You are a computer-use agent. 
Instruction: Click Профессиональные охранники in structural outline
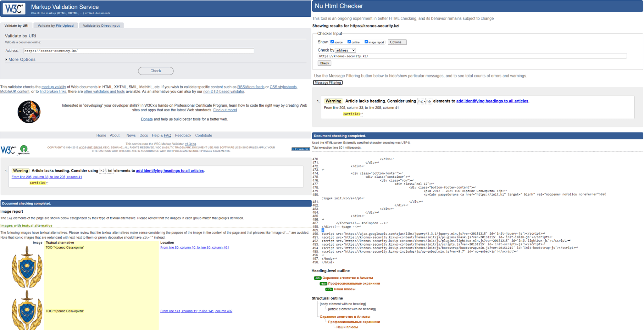coord(354,322)
